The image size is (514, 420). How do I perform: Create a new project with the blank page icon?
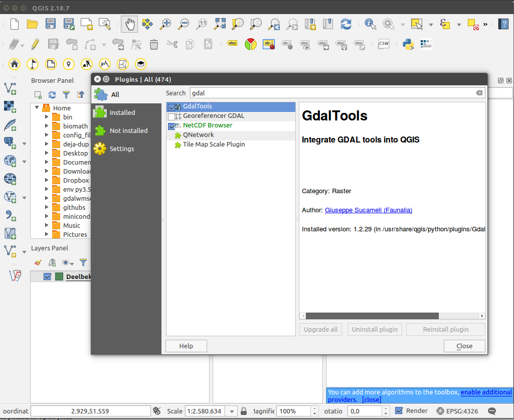(15, 24)
